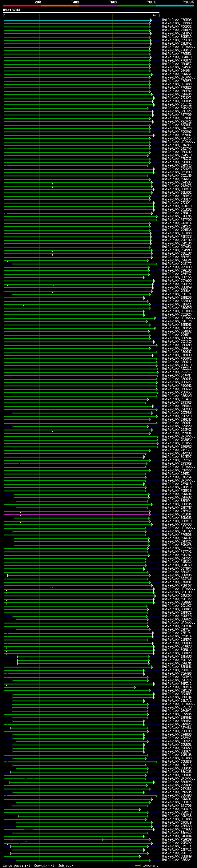Select the AV413743 query title
197x868 pixels.
pyautogui.click(x=11, y=10)
